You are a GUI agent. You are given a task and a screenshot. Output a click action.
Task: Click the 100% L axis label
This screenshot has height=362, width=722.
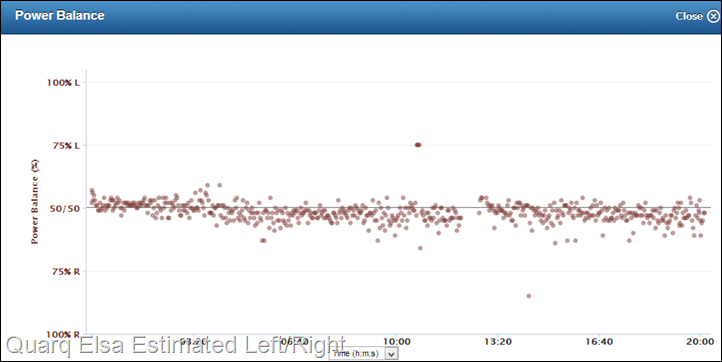click(63, 82)
